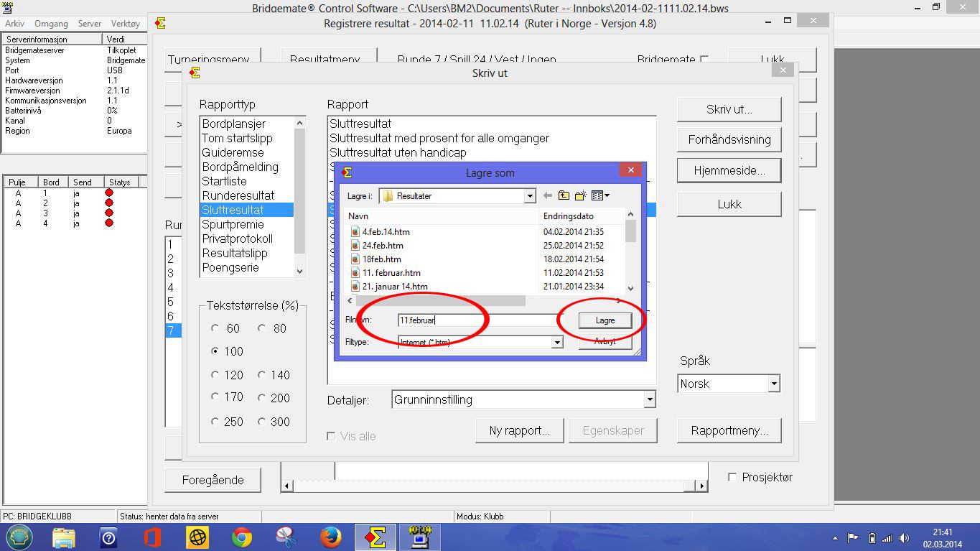Viewport: 980px width, 551px height.
Task: Open the Snipping Tool from the taskbar
Action: [286, 537]
